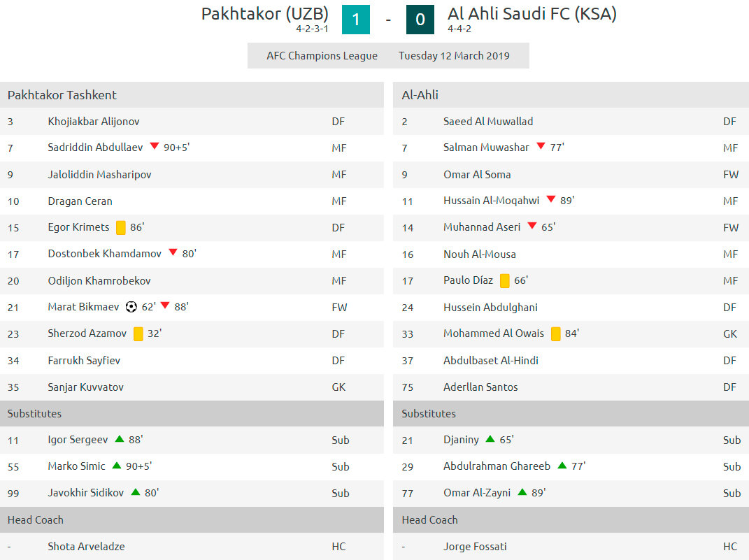Image resolution: width=749 pixels, height=560 pixels.
Task: Click green arrow beside Marko Simic
Action: pyautogui.click(x=117, y=465)
